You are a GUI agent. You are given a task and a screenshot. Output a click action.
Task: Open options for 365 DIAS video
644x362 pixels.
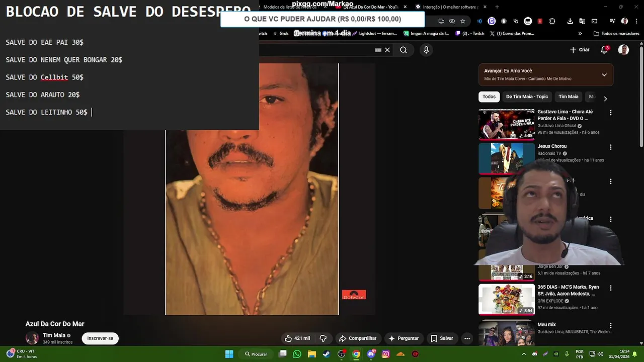611,288
